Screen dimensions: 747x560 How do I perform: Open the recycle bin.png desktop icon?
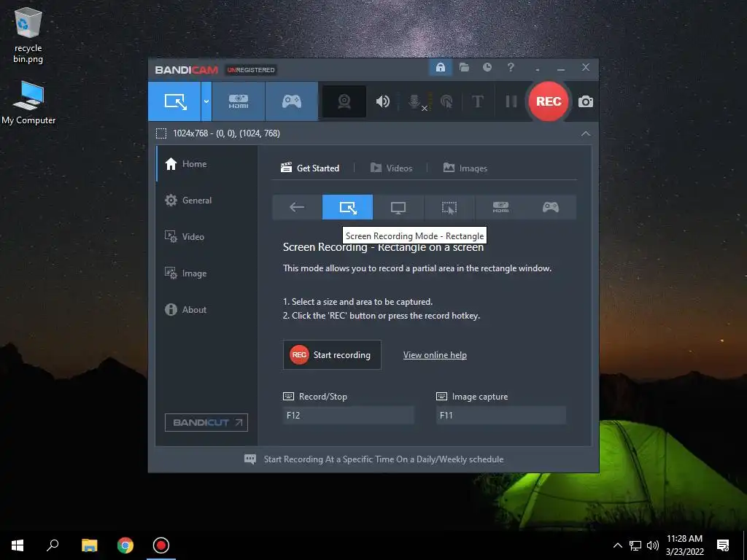pyautogui.click(x=28, y=37)
